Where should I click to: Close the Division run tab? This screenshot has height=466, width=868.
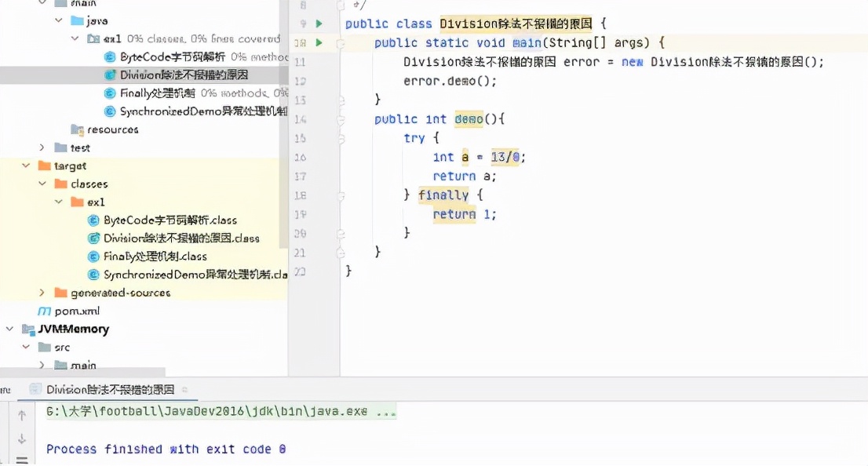coord(184,389)
